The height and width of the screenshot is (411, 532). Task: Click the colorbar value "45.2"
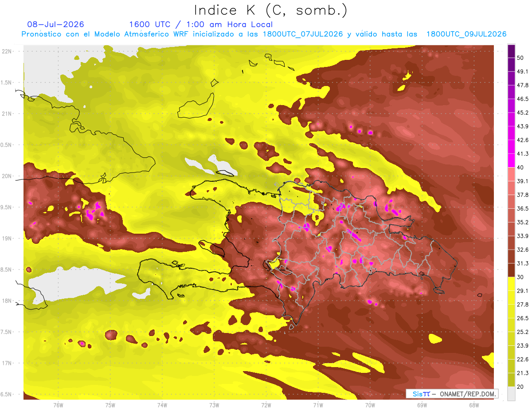tap(523, 113)
